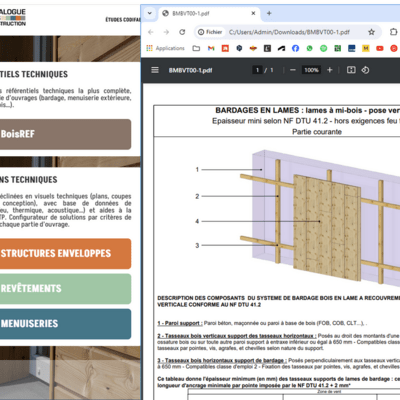Viewport: 400px width, 400px height.
Task: Open the WhatsApp bookmark
Action: coord(310,48)
